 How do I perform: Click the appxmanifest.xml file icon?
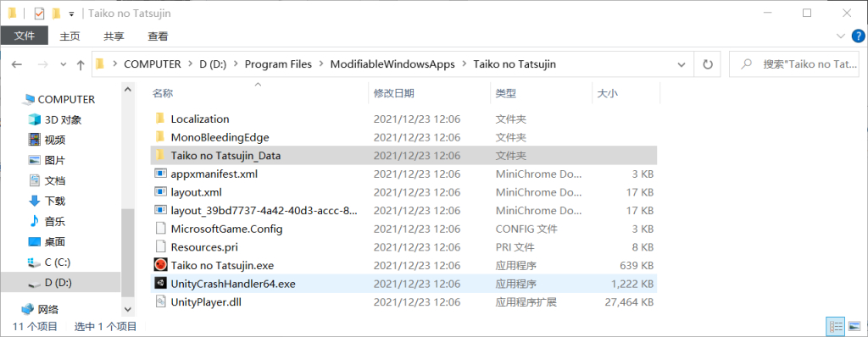tap(160, 174)
